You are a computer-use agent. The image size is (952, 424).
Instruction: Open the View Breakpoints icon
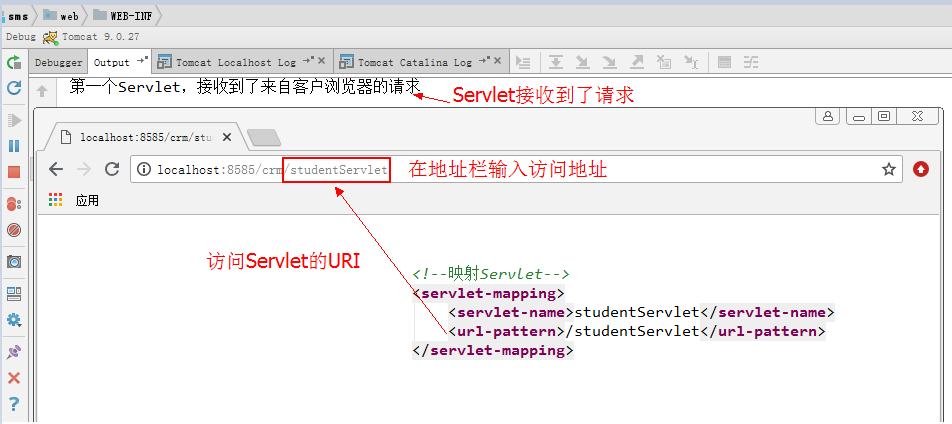pyautogui.click(x=14, y=204)
